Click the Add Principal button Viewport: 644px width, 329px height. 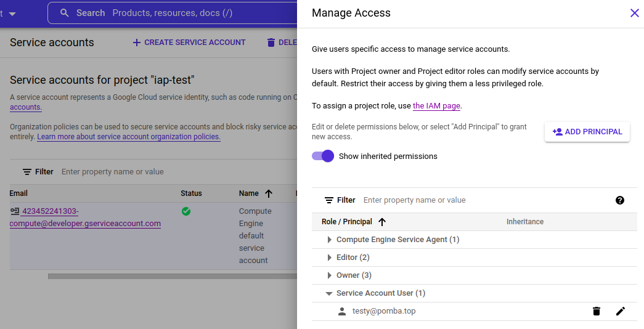point(587,131)
